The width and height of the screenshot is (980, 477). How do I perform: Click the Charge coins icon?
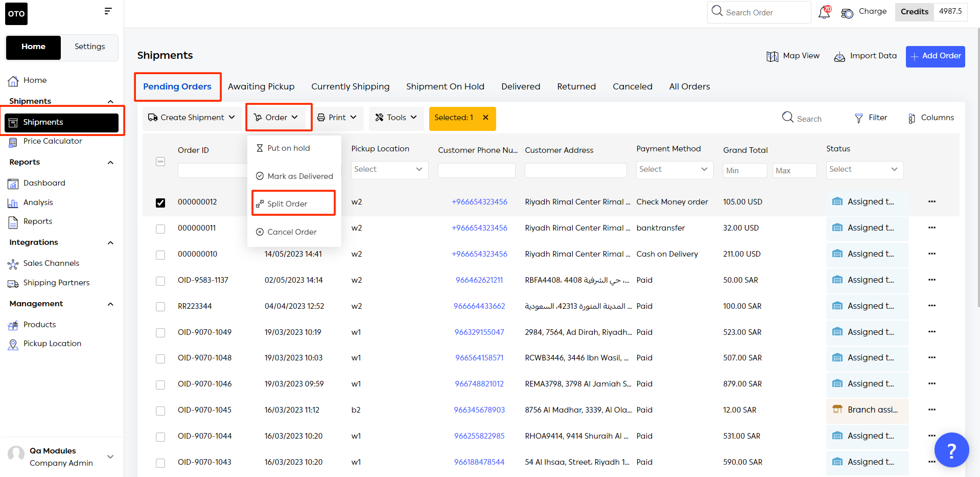coord(847,13)
